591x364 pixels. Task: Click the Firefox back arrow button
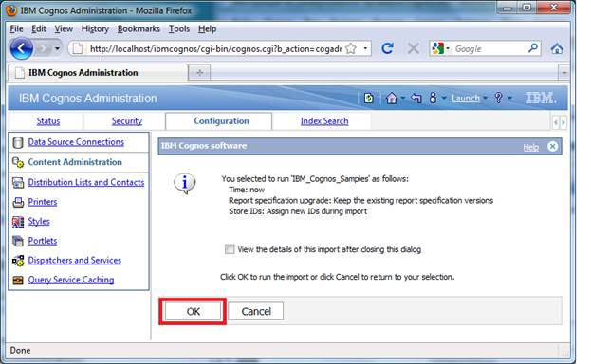[x=21, y=48]
